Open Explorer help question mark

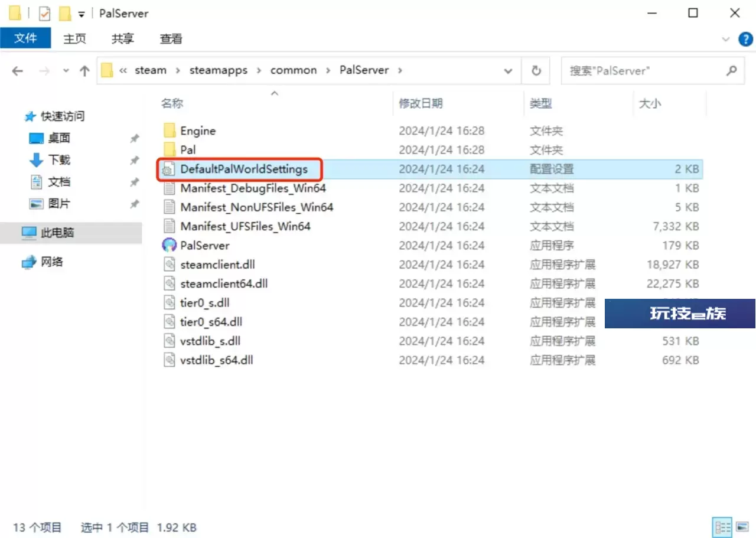point(746,39)
